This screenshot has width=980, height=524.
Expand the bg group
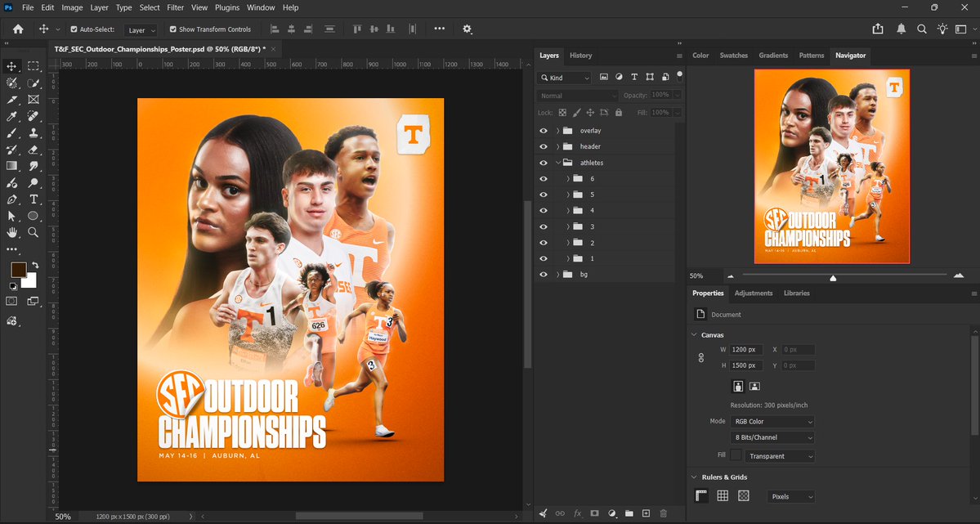[557, 275]
